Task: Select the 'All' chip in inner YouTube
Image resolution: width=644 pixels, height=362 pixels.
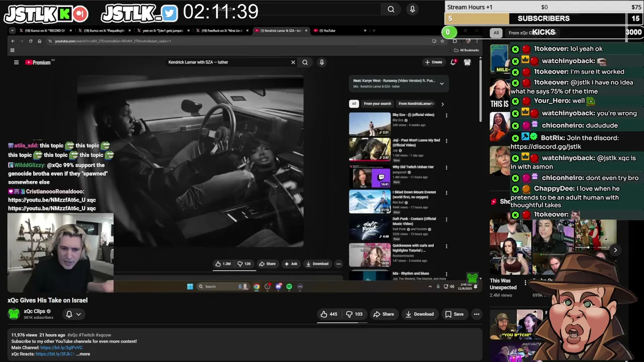Action: (354, 104)
